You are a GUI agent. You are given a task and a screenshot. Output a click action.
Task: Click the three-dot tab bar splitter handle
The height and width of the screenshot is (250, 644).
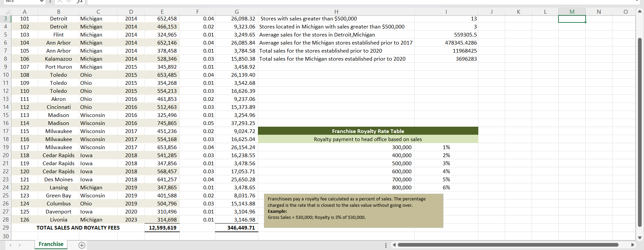coord(386,245)
